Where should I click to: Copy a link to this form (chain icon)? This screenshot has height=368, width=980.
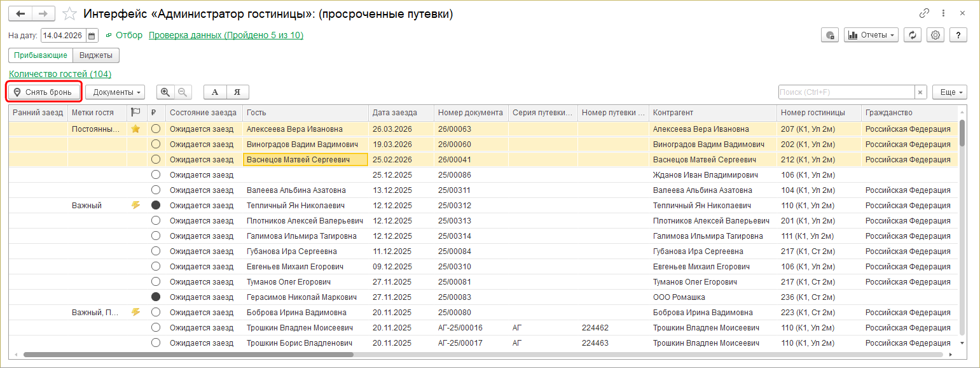(925, 13)
